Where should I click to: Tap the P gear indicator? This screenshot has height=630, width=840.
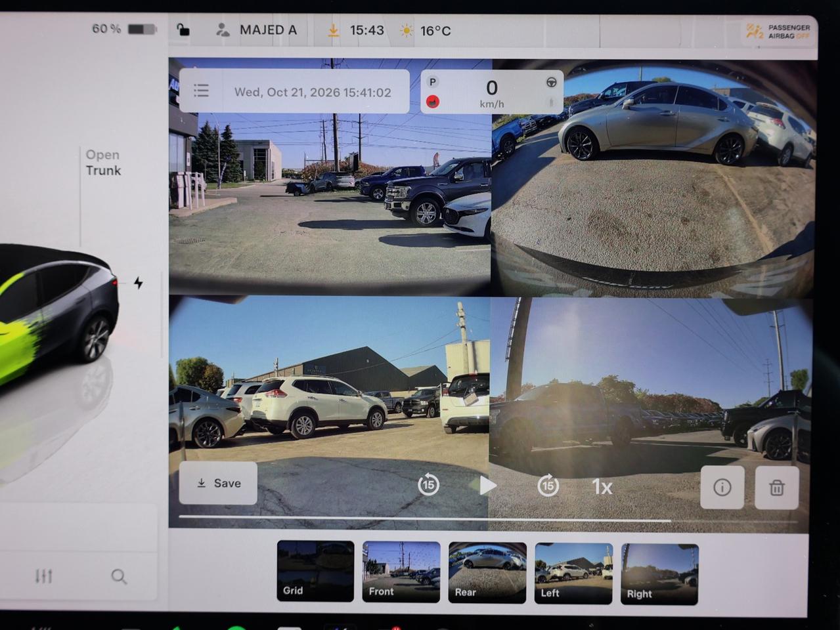pos(432,82)
